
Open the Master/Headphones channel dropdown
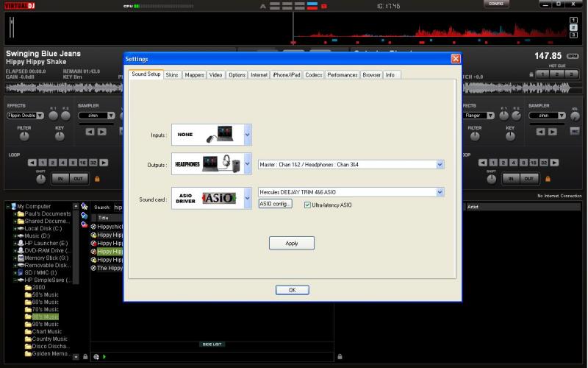[440, 164]
